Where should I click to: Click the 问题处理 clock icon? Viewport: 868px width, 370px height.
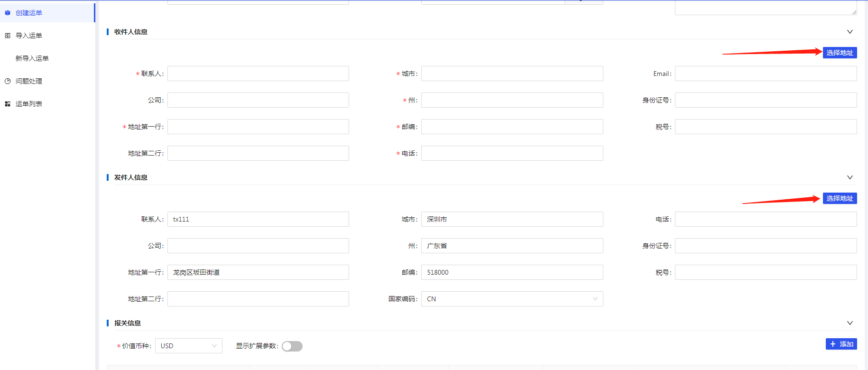pos(8,81)
